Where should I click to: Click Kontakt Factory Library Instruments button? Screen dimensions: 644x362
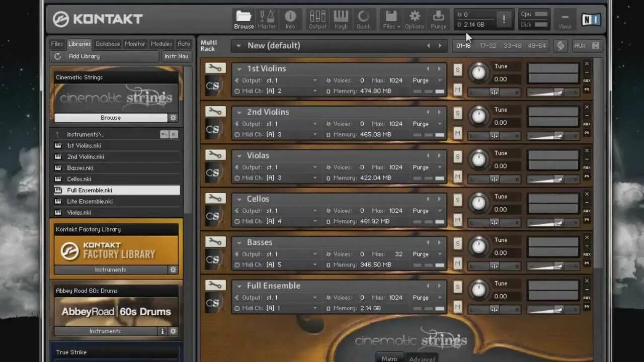click(111, 269)
